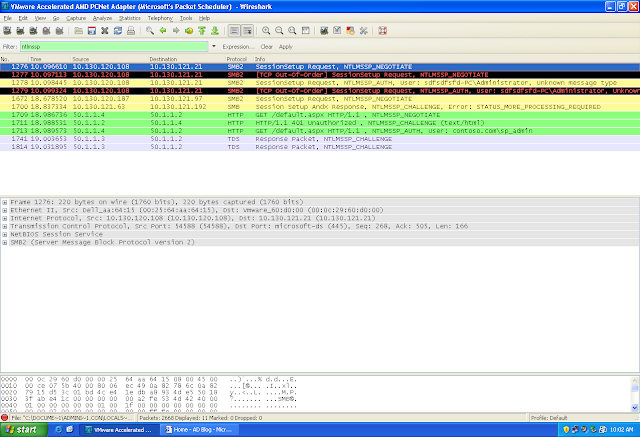640x437 pixels.
Task: Edit capture filters toolbar icon
Action: point(324,31)
